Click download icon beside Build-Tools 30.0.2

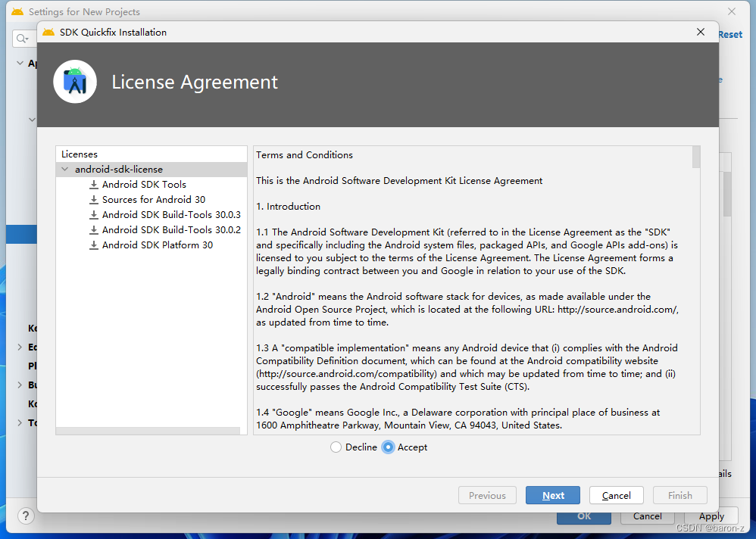click(94, 230)
